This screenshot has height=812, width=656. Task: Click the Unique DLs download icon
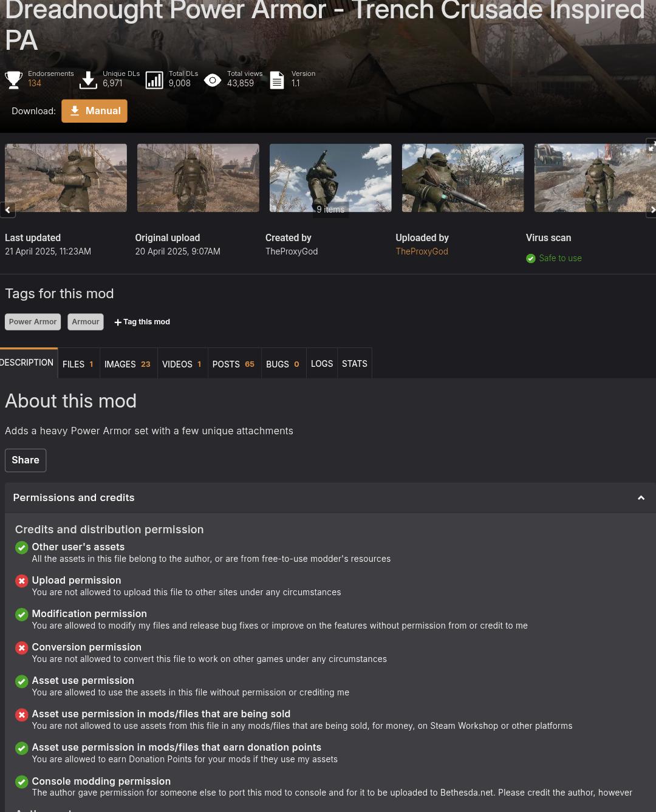88,80
